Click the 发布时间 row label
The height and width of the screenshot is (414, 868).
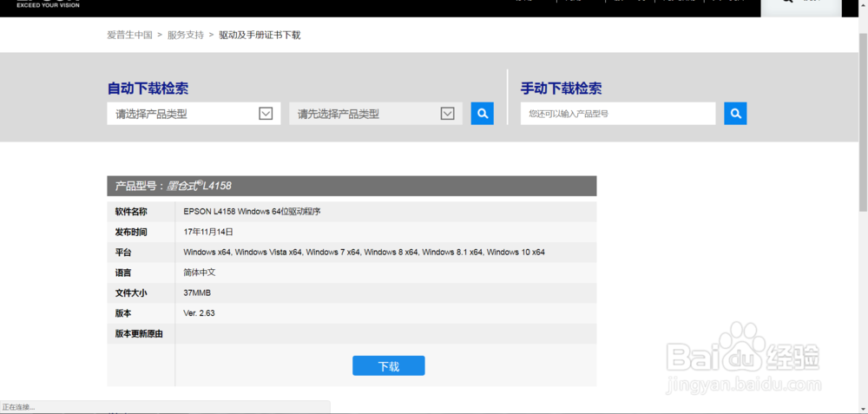(131, 232)
